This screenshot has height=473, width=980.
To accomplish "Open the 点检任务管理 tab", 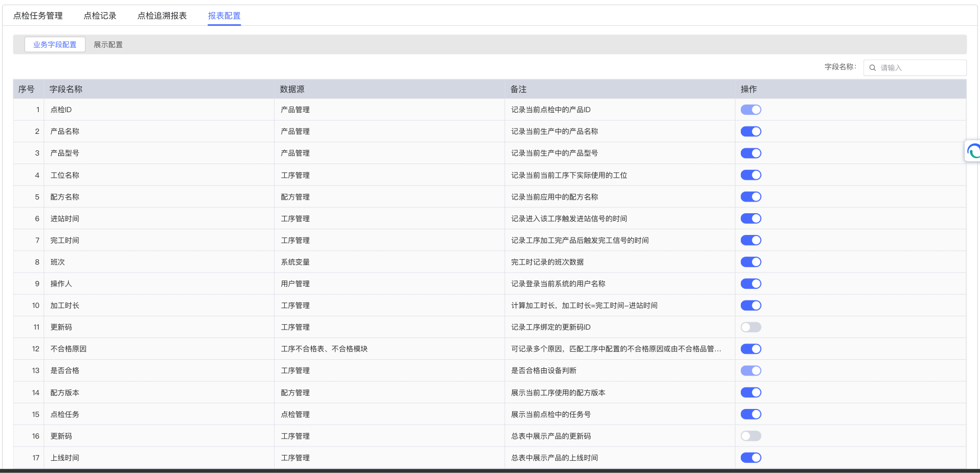I will tap(38, 16).
